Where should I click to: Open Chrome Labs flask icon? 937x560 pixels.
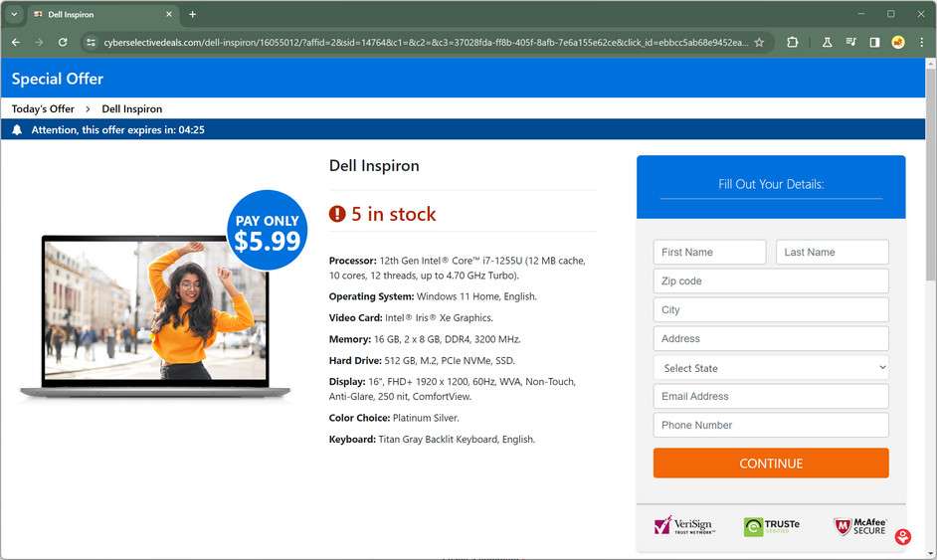tap(827, 43)
